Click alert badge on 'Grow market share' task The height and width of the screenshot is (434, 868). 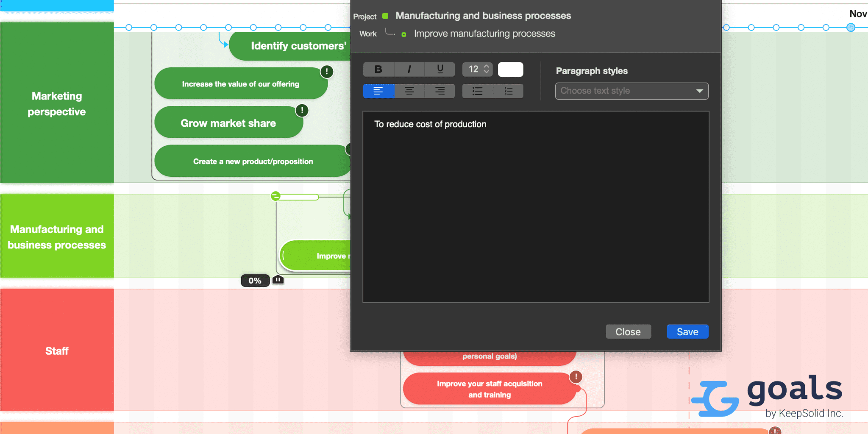tap(302, 111)
